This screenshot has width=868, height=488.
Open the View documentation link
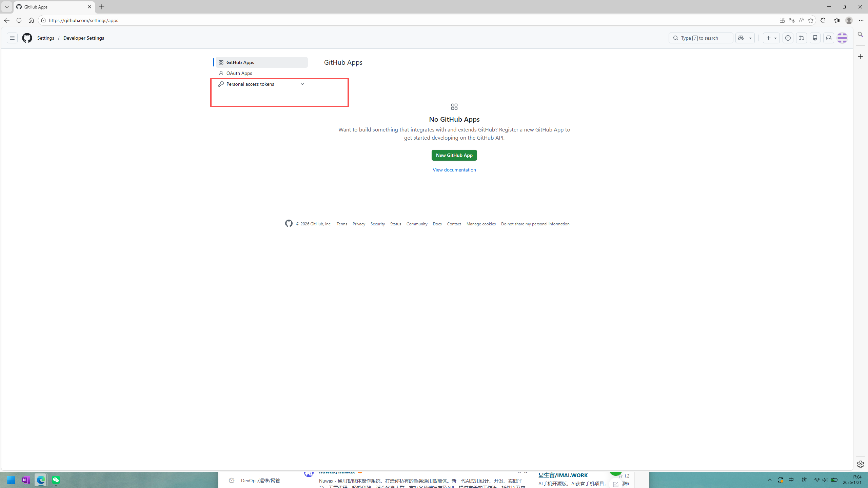454,170
